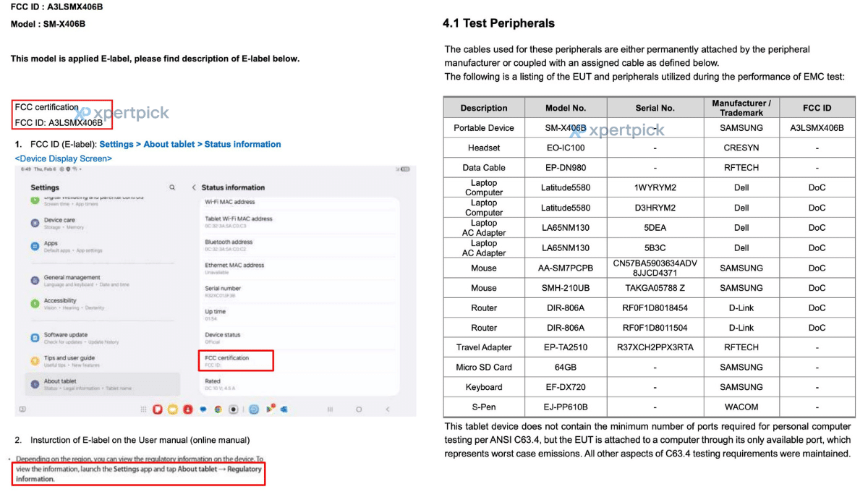
Task: Click the 'A3LSMX406B' table cell
Action: 817,128
